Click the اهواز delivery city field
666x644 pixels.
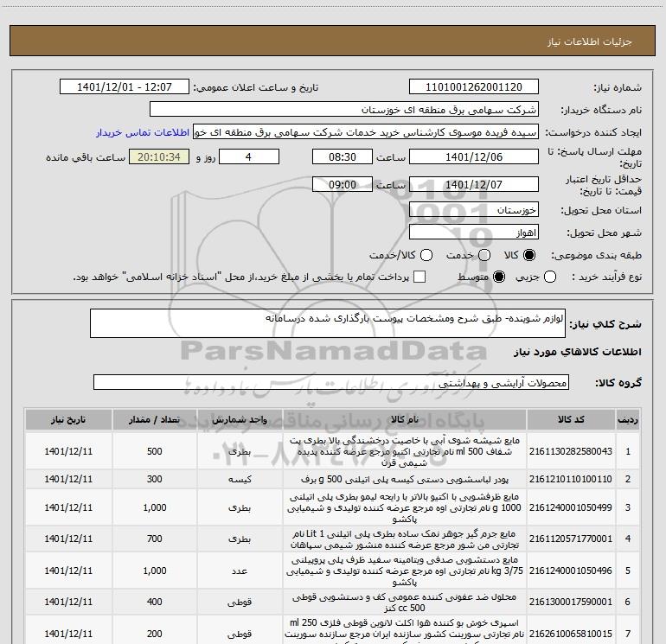point(472,233)
